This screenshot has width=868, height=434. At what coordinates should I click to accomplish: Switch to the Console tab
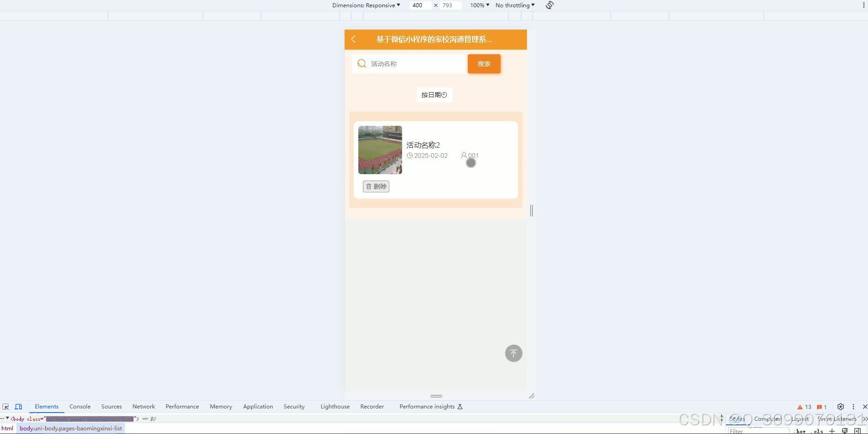pyautogui.click(x=80, y=406)
